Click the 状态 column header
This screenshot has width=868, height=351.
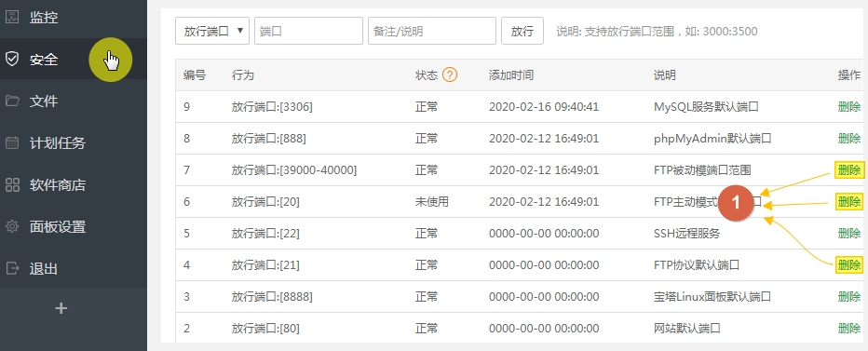(x=427, y=75)
